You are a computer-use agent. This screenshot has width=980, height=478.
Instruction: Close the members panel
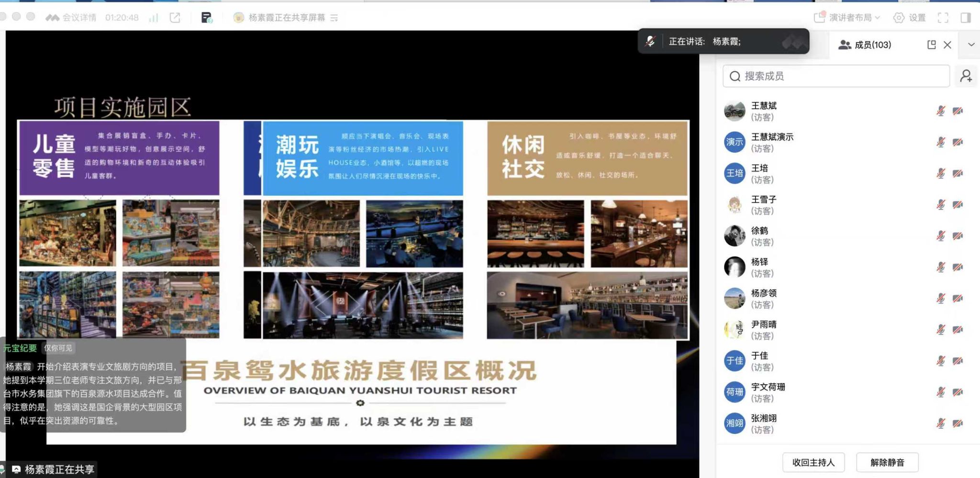pos(947,44)
